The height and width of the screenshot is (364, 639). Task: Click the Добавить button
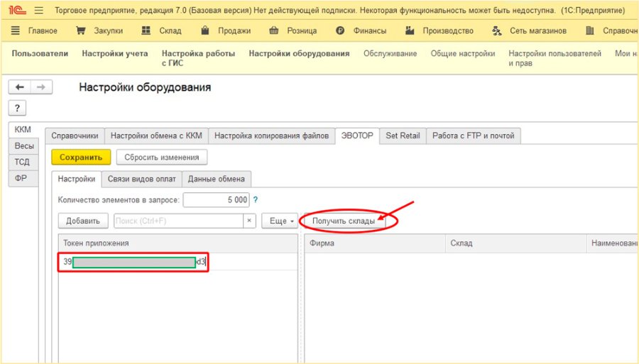pos(83,221)
